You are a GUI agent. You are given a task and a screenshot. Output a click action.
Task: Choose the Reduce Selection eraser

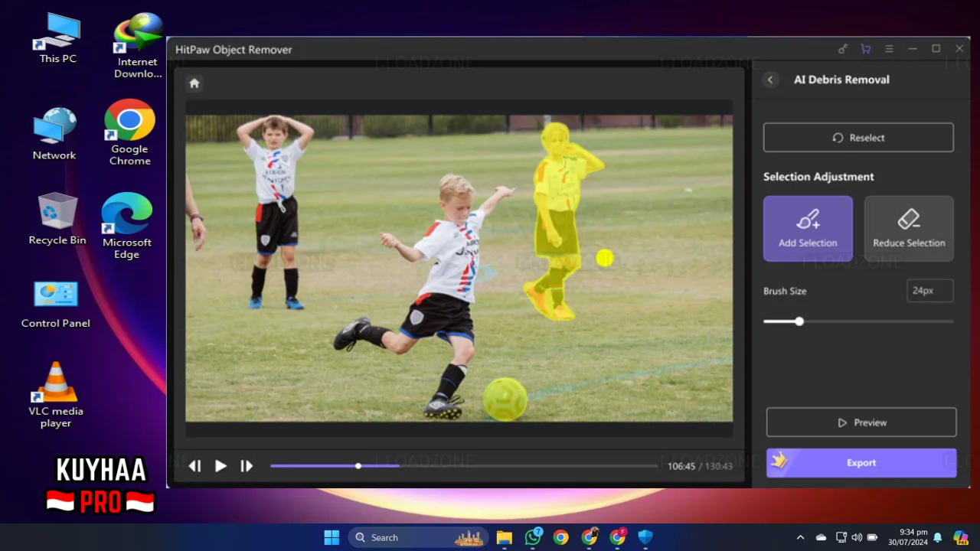(x=909, y=229)
